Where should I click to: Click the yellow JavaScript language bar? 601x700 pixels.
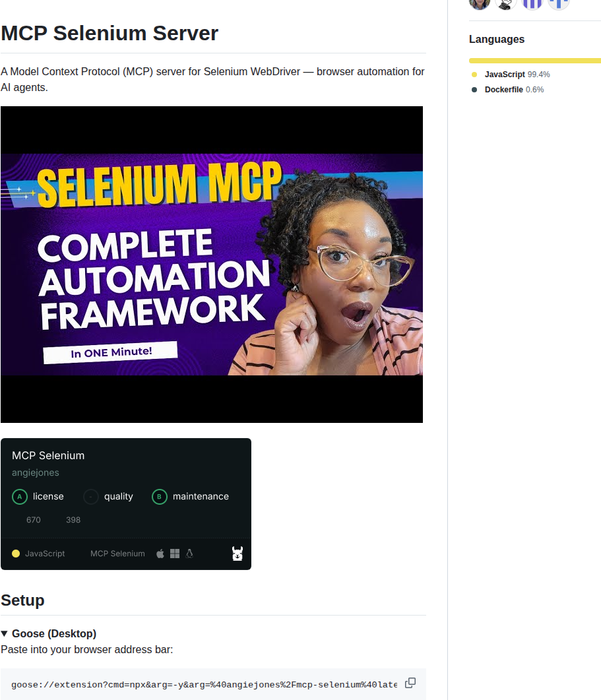click(x=535, y=61)
